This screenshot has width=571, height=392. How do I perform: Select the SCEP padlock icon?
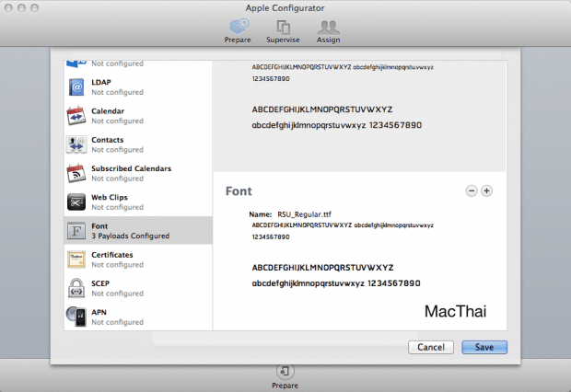[76, 288]
